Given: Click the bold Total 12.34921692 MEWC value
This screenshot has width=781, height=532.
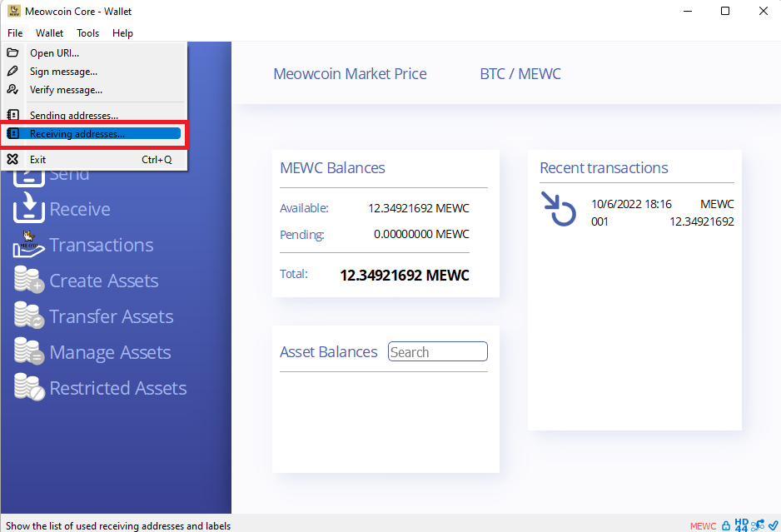Looking at the screenshot, I should (x=405, y=275).
